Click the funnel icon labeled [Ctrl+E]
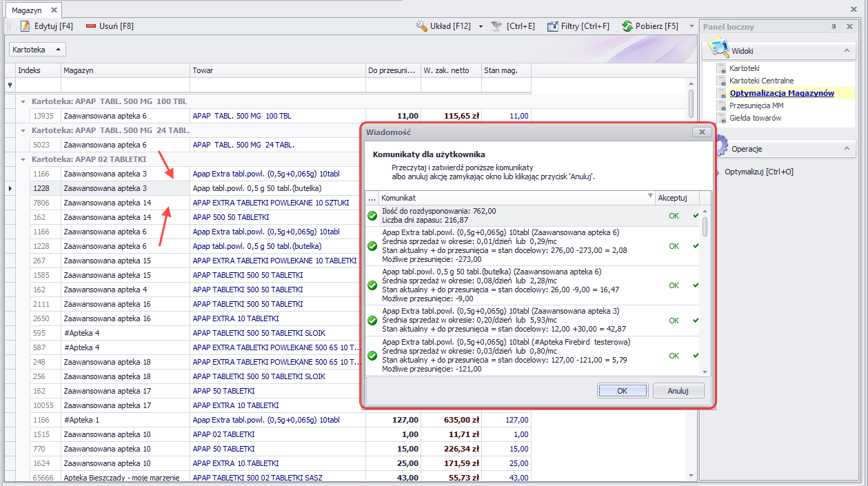 (496, 26)
